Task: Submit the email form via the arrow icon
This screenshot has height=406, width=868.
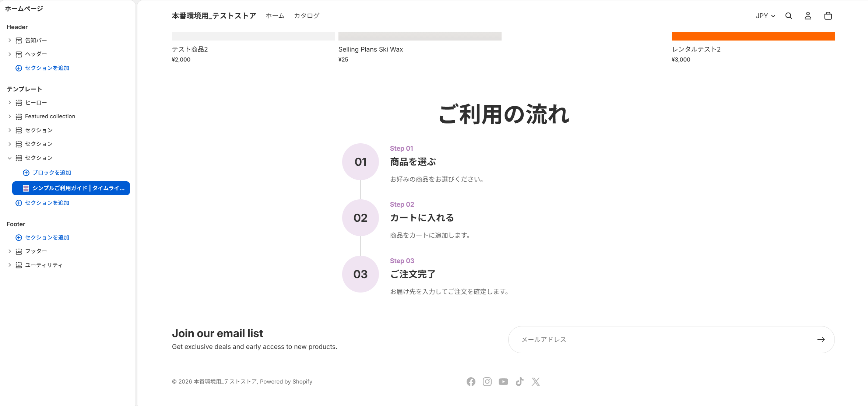Action: (x=821, y=339)
